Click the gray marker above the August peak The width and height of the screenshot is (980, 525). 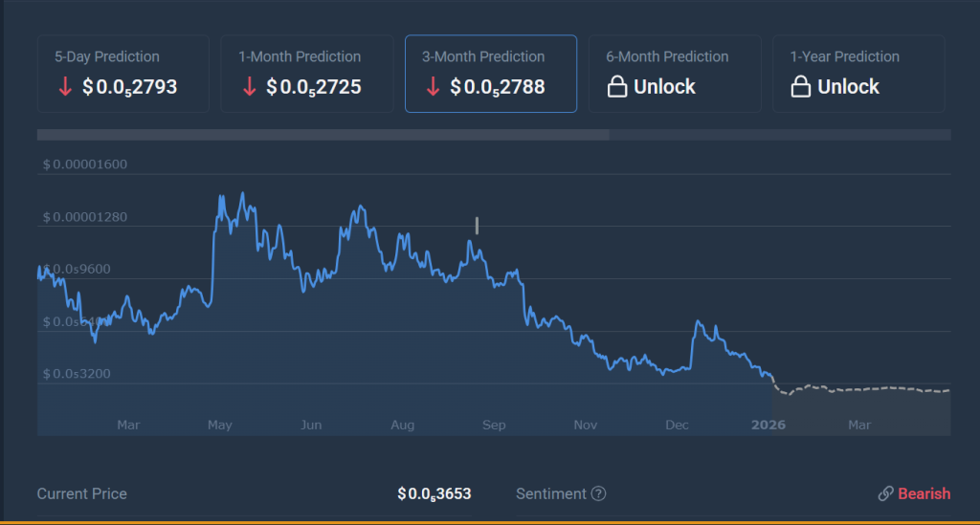[477, 226]
